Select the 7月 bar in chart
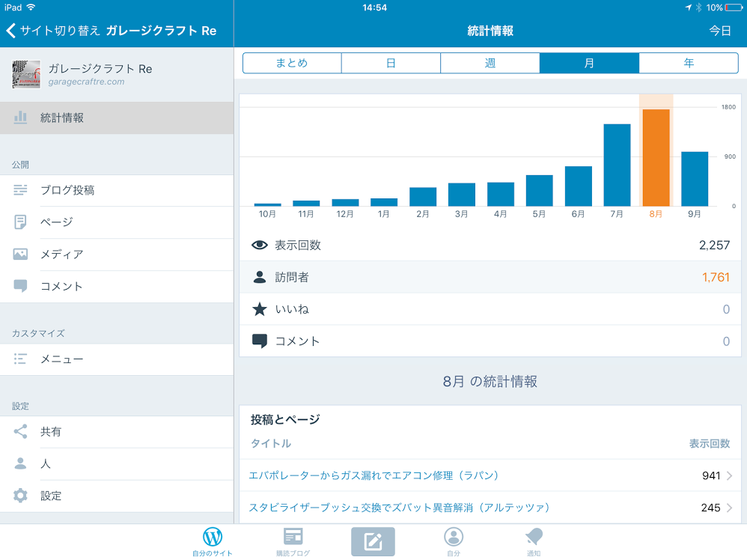 pyautogui.click(x=617, y=165)
